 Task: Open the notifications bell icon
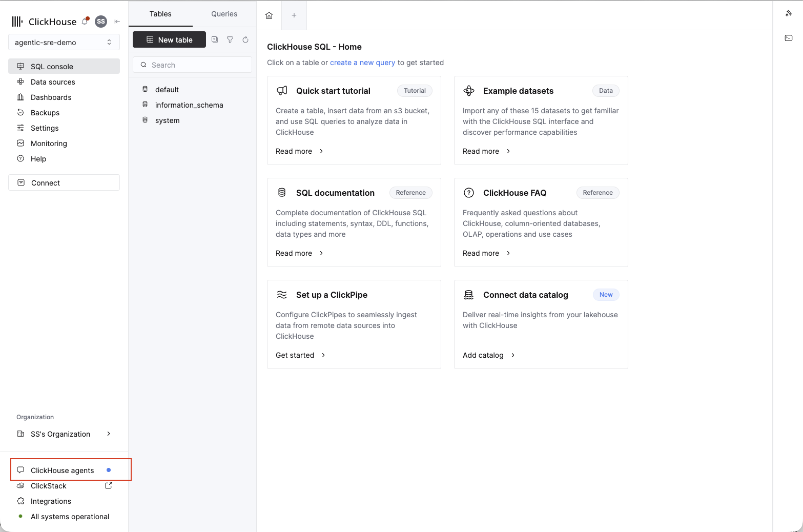(85, 22)
